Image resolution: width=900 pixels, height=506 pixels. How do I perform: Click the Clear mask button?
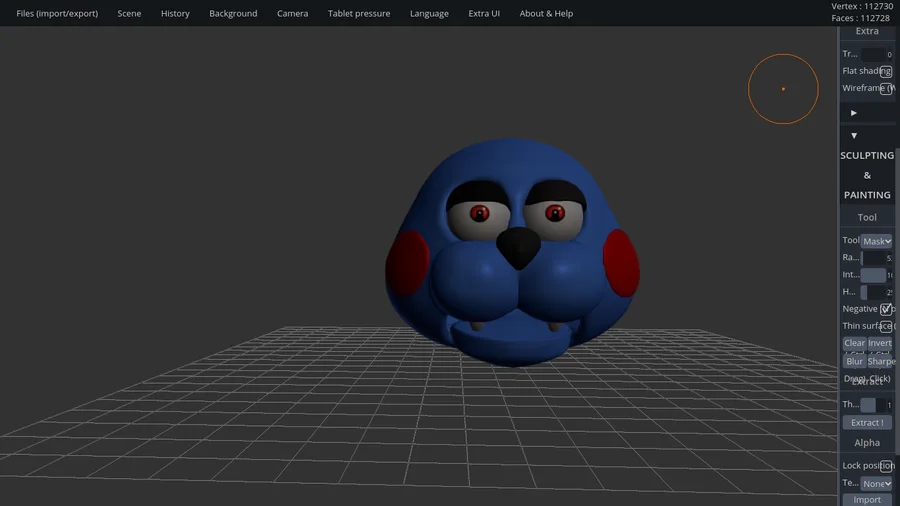[854, 342]
